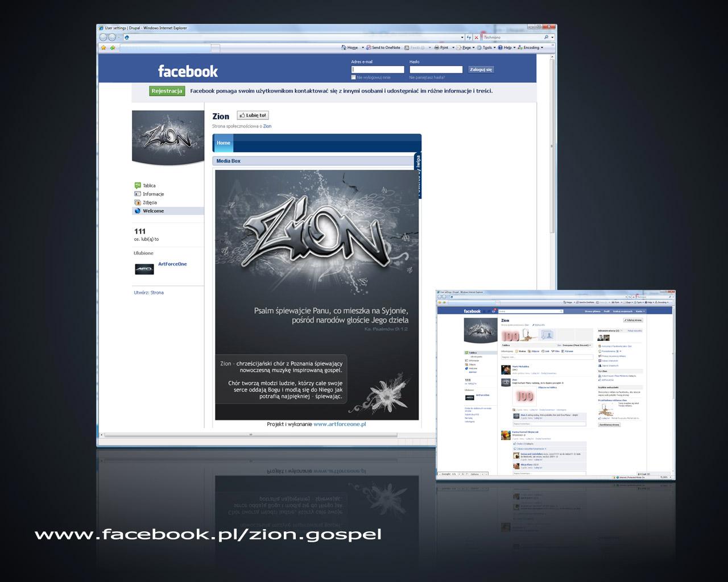Click the ArtForceOne link under Ulubione
The image size is (728, 582).
click(x=172, y=264)
